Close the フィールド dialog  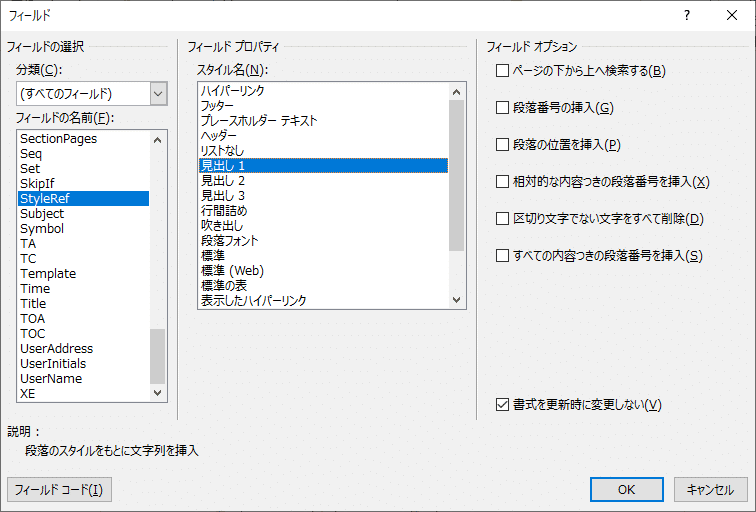pos(732,16)
